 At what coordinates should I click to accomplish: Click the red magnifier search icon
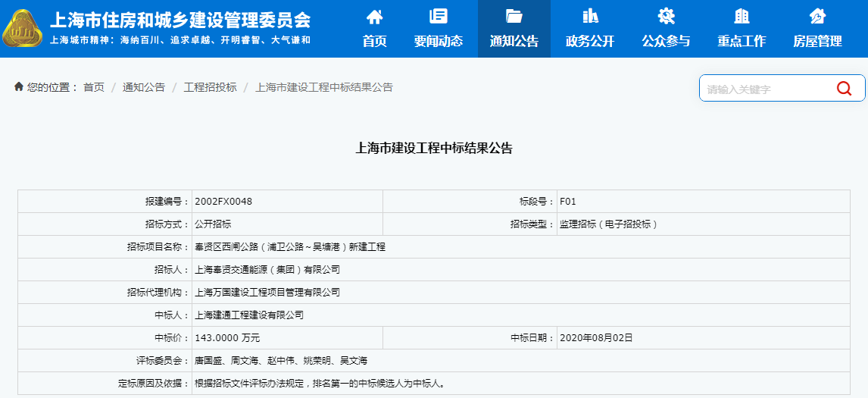(844, 89)
